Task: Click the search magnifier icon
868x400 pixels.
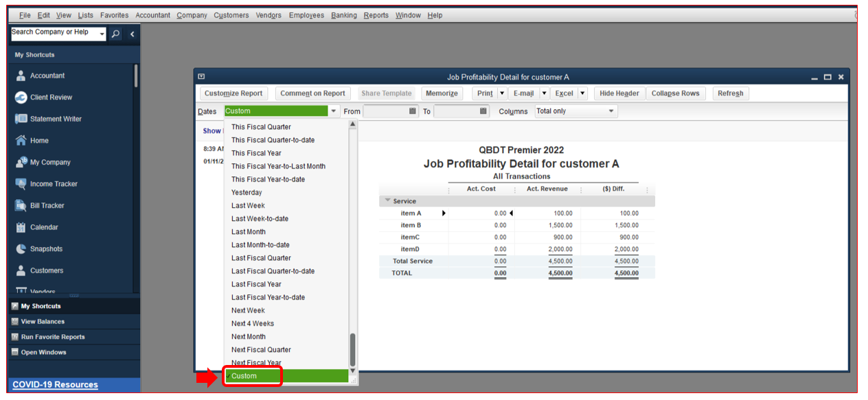Action: 115,32
